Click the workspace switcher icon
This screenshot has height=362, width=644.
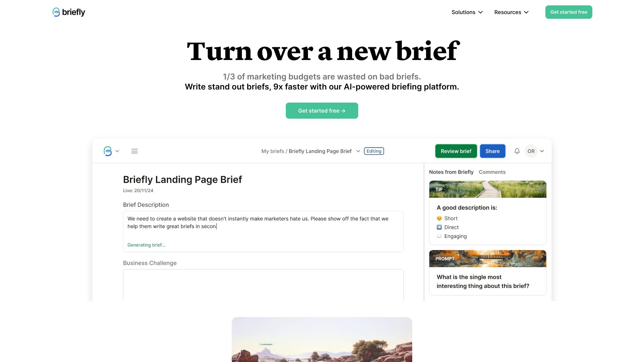click(x=111, y=151)
